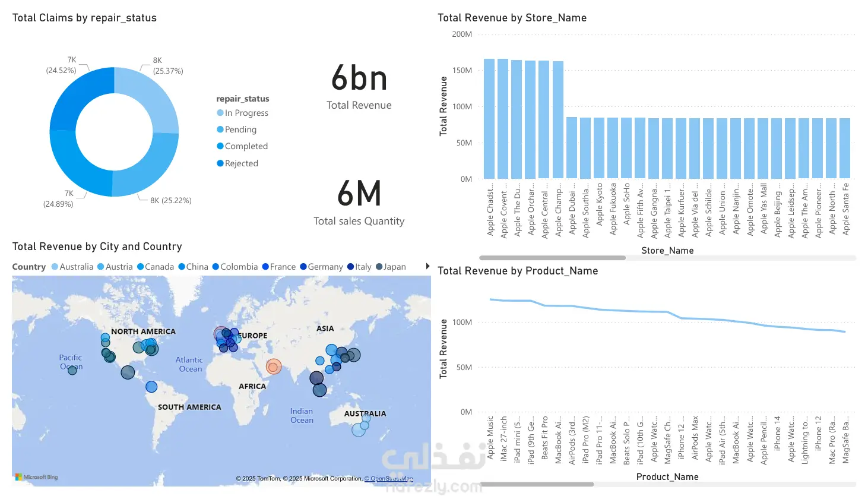This screenshot has height=496, width=868.
Task: Select the orange bubble over India on map
Action: click(x=274, y=367)
